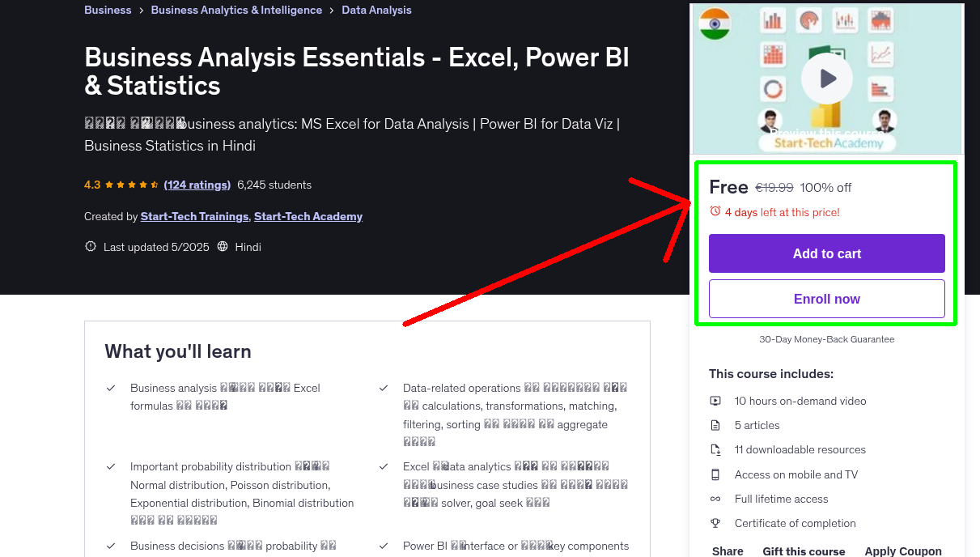Image resolution: width=980 pixels, height=557 pixels.
Task: Click the Free price label
Action: (728, 187)
